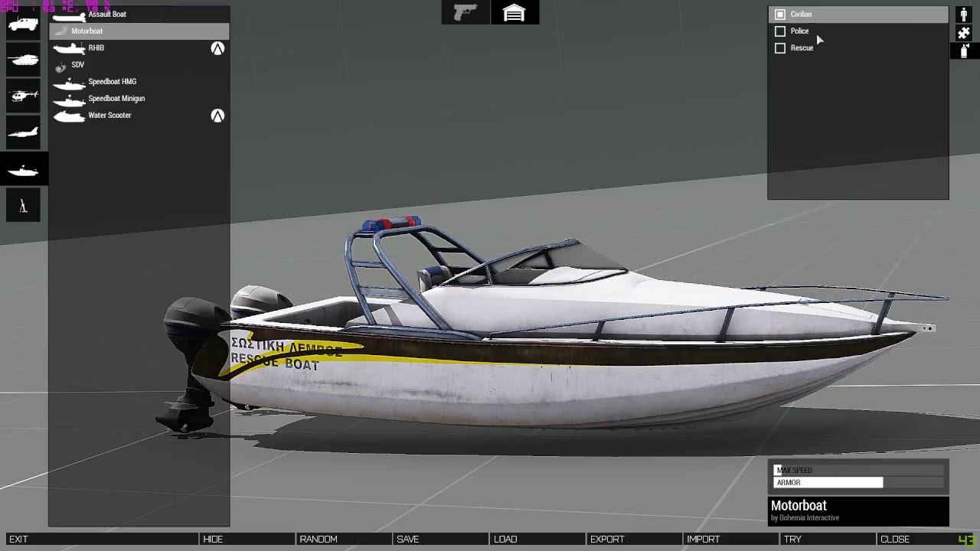The width and height of the screenshot is (980, 551).
Task: Click the Water Scooter row's Arma 3 logo
Action: point(217,116)
